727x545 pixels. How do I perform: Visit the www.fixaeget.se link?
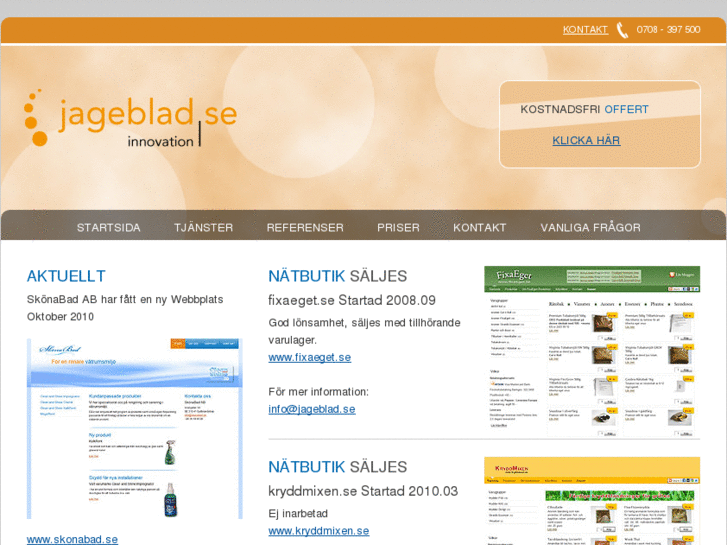tap(310, 358)
